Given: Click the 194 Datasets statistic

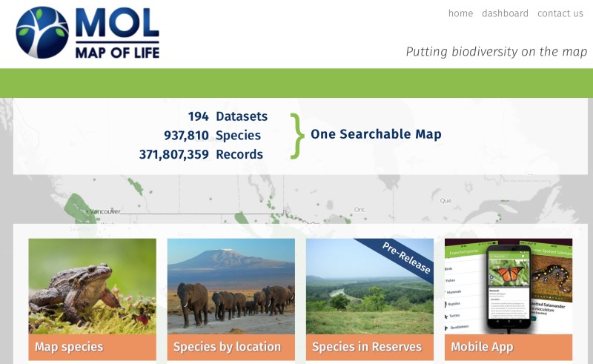Looking at the screenshot, I should click(x=228, y=116).
